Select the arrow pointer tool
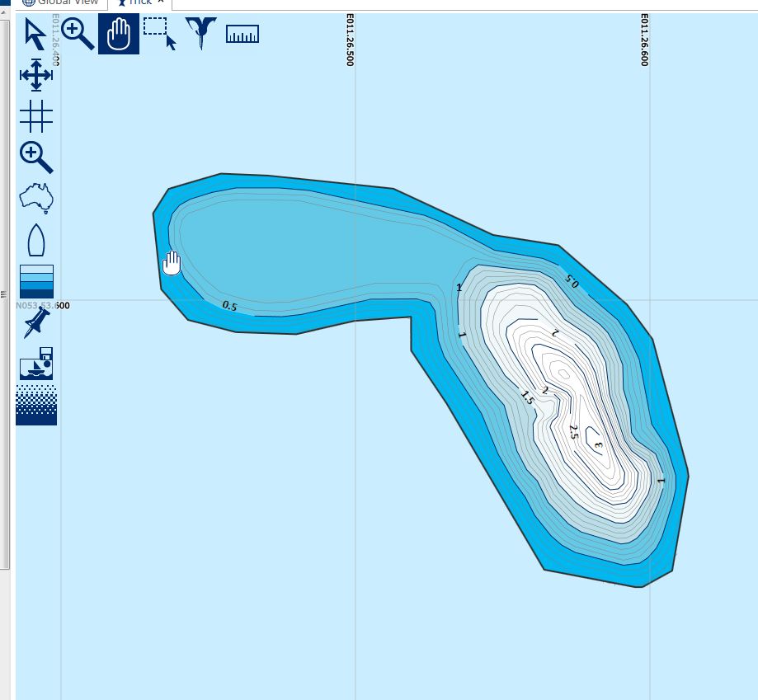Image resolution: width=758 pixels, height=700 pixels. tap(35, 35)
